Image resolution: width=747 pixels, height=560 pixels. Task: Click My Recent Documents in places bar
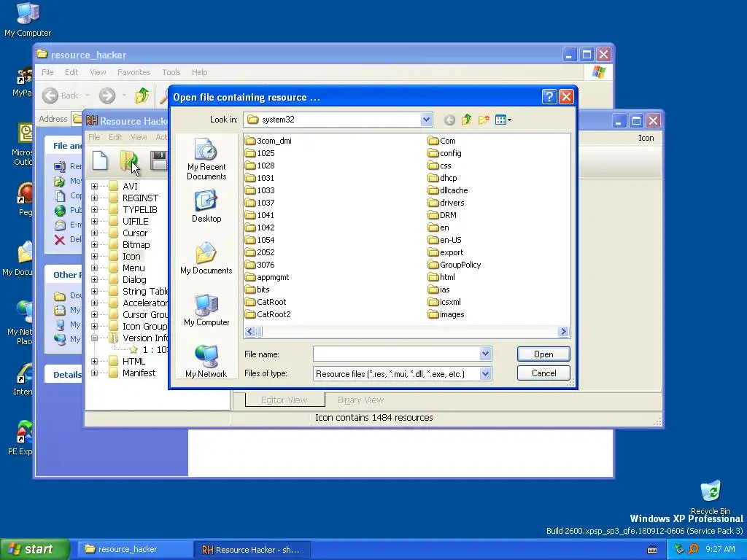pyautogui.click(x=206, y=160)
